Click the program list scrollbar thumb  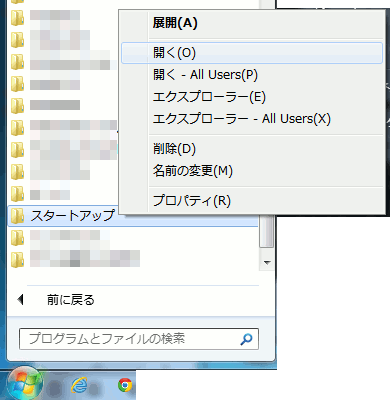click(266, 231)
